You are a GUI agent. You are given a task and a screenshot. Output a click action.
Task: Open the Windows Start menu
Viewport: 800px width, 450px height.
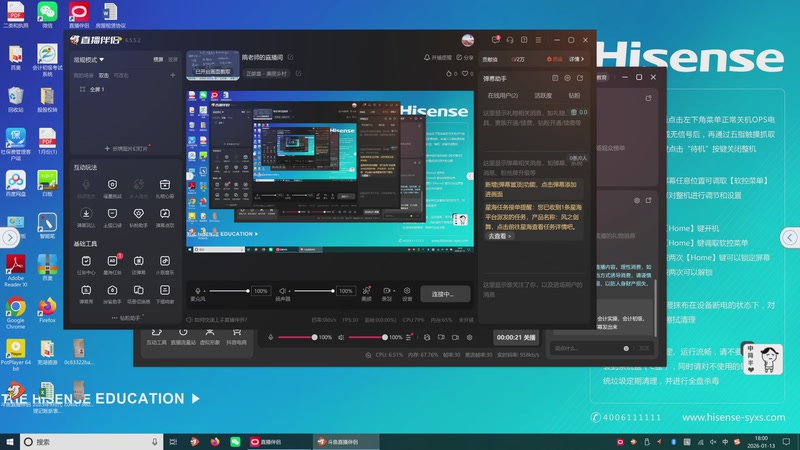10,442
